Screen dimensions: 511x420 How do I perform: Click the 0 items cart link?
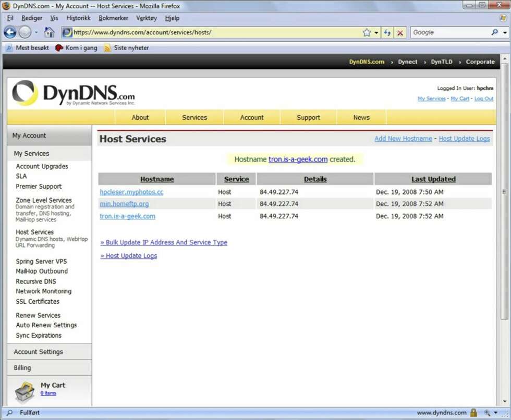click(x=48, y=393)
